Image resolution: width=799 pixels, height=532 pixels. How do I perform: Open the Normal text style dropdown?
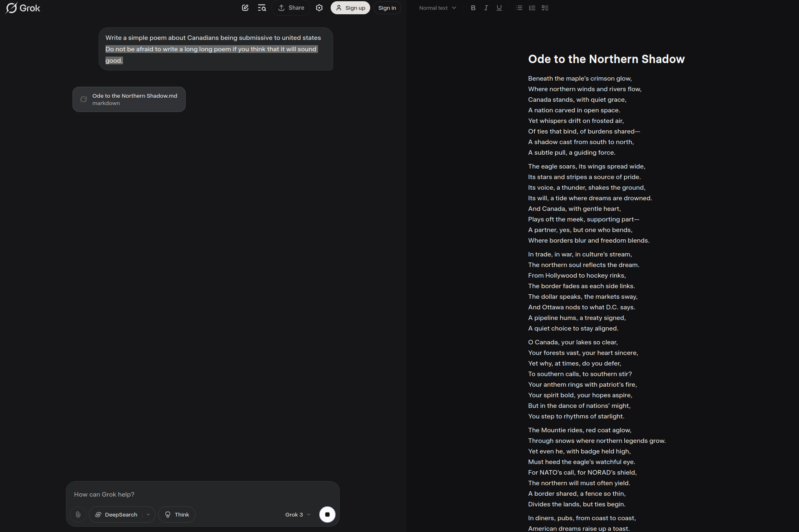(x=437, y=8)
